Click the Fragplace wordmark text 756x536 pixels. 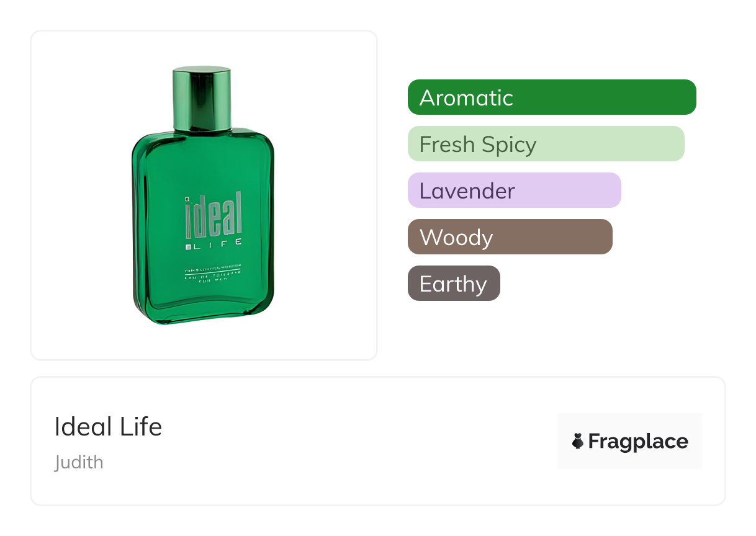point(637,442)
